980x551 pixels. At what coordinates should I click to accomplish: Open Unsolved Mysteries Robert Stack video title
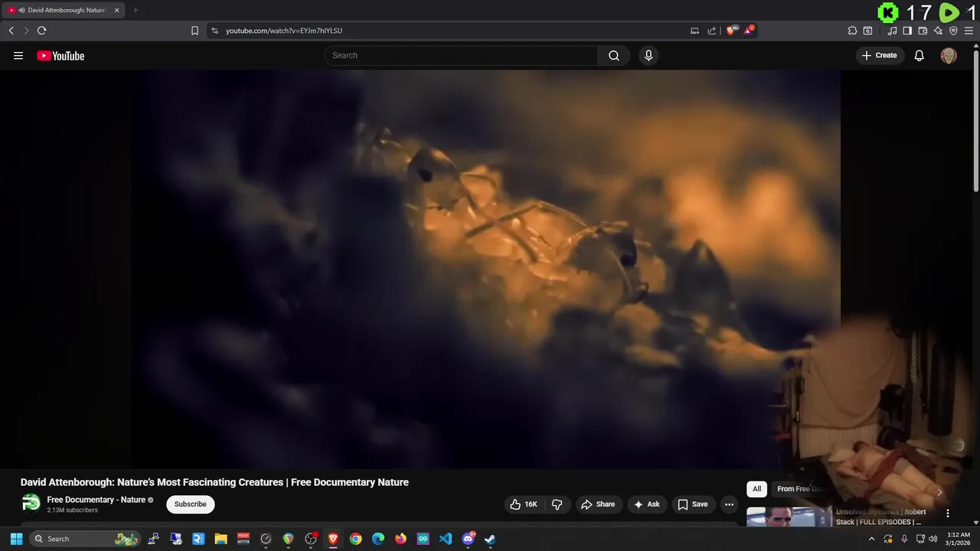click(881, 517)
